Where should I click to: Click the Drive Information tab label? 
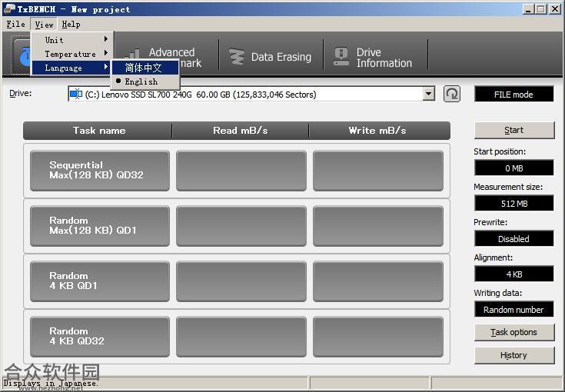(384, 58)
